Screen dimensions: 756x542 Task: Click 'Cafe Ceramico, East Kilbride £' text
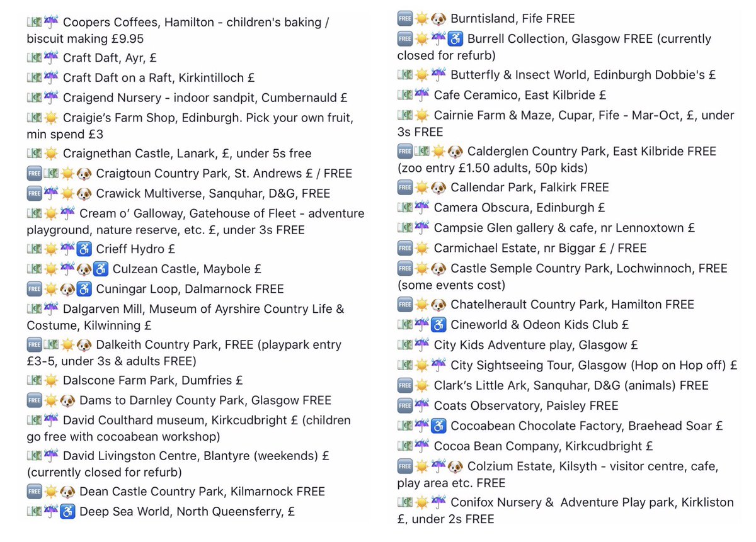point(520,95)
